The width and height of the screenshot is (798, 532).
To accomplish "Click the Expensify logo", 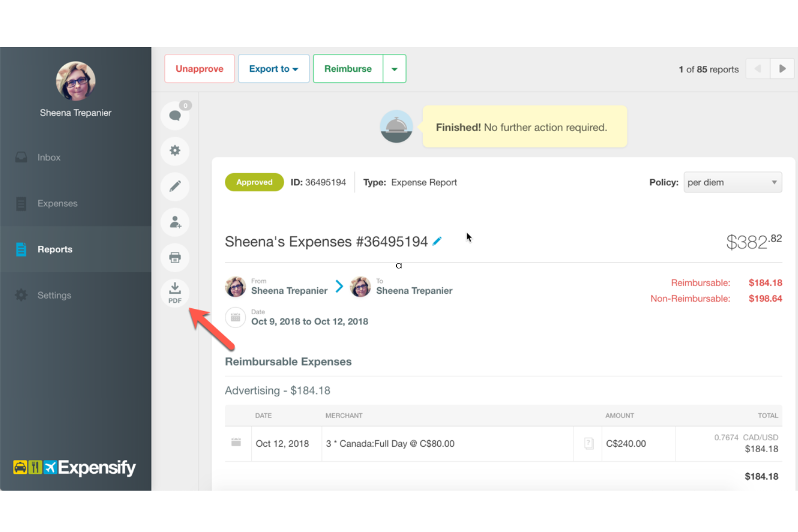I will pos(74,467).
